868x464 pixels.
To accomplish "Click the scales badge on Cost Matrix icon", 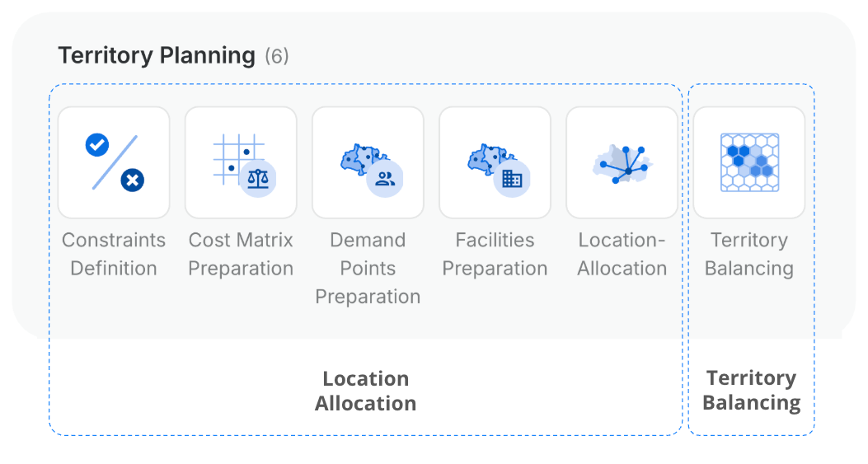I will (259, 178).
